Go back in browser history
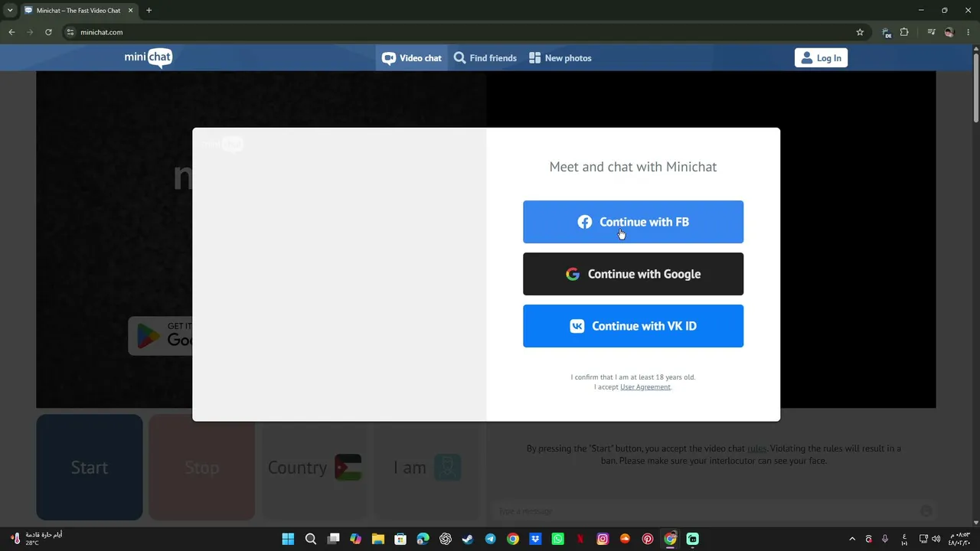 (11, 32)
